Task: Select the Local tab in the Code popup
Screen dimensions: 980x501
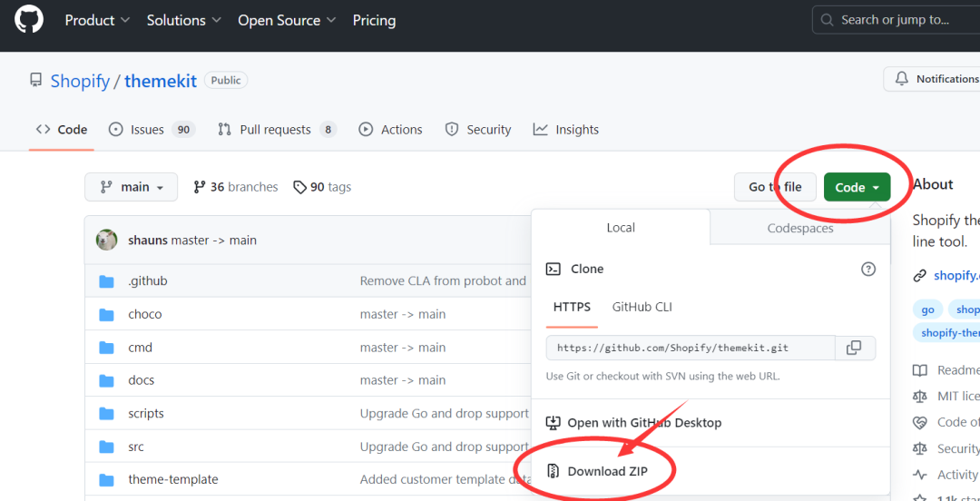Action: coord(621,228)
